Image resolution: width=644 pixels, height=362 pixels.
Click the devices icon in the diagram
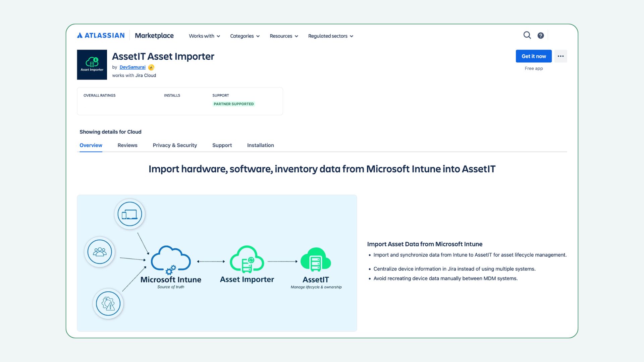(x=129, y=214)
